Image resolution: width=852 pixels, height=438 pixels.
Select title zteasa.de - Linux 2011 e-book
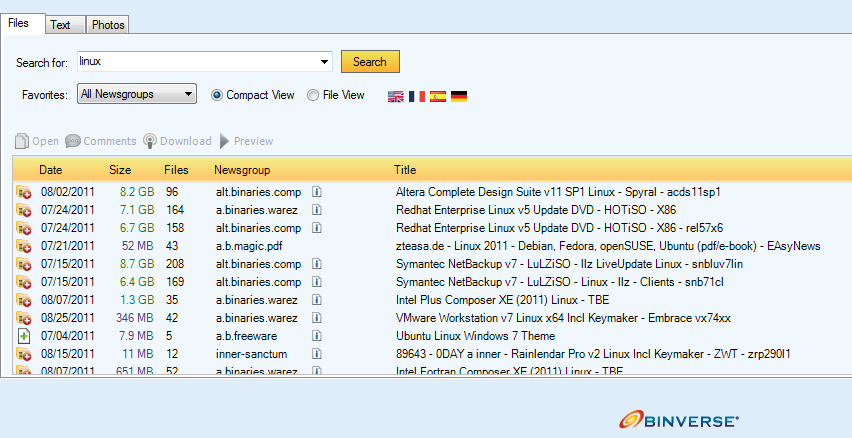coord(608,246)
